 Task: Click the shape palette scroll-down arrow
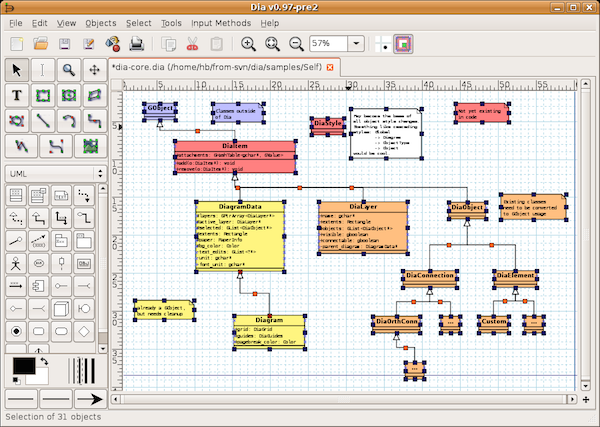click(103, 349)
